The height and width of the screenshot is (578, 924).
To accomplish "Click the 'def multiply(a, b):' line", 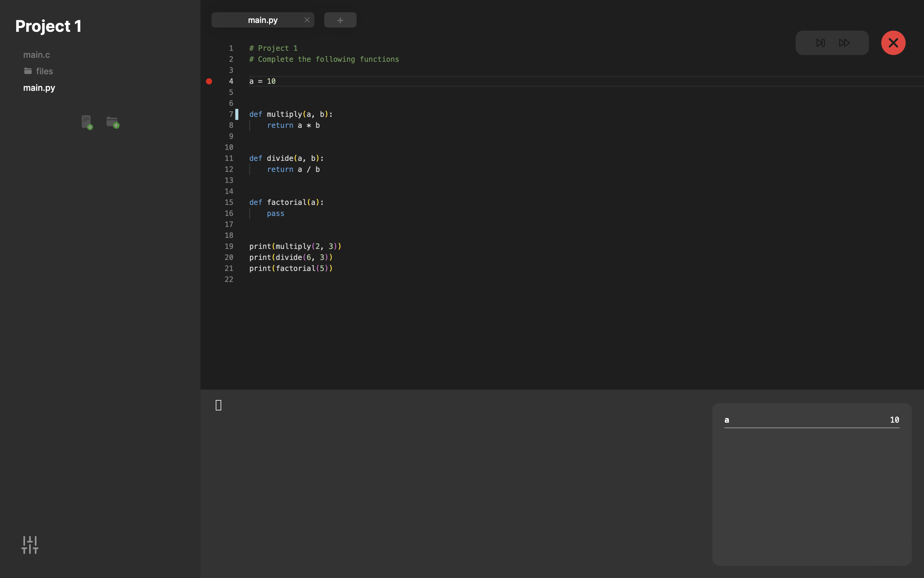I will (x=291, y=114).
